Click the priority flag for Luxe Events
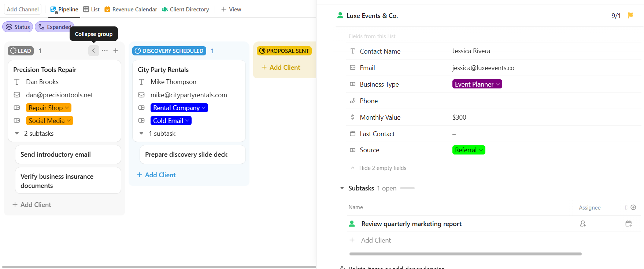 click(x=630, y=15)
